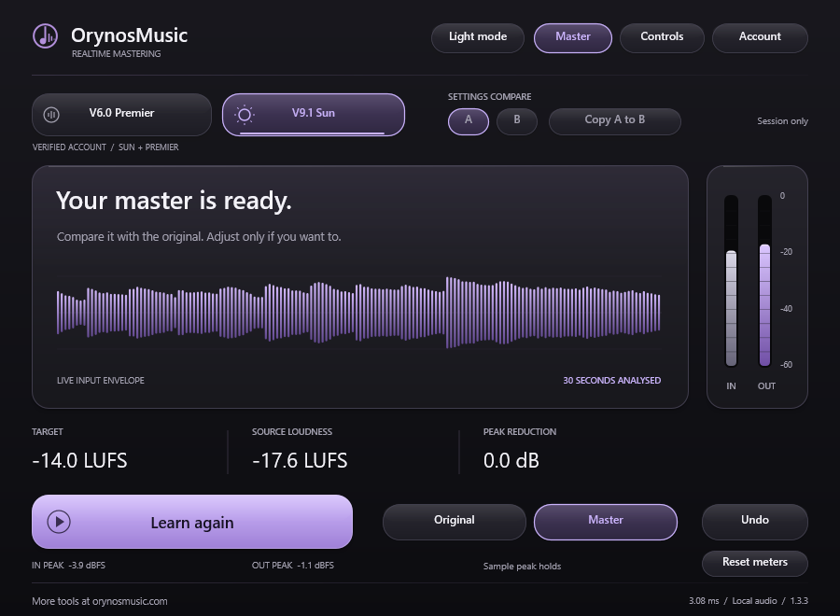840x616 pixels.
Task: Click the -17.6 LUFS source loudness value
Action: pos(300,461)
